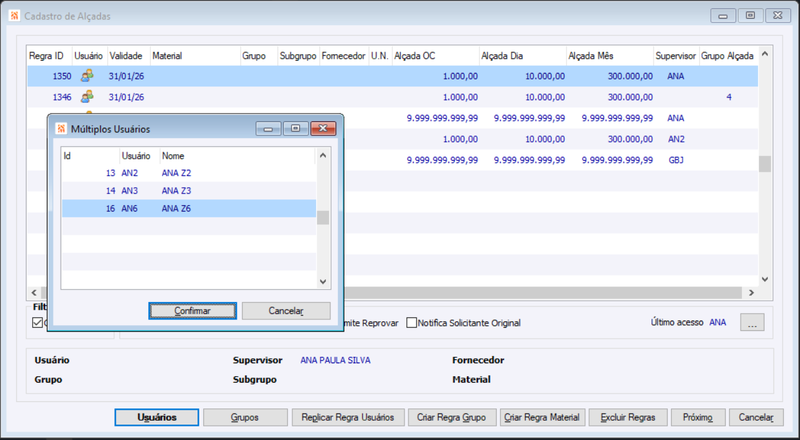Click Cadastro de Alçadas window title icon

coord(14,16)
